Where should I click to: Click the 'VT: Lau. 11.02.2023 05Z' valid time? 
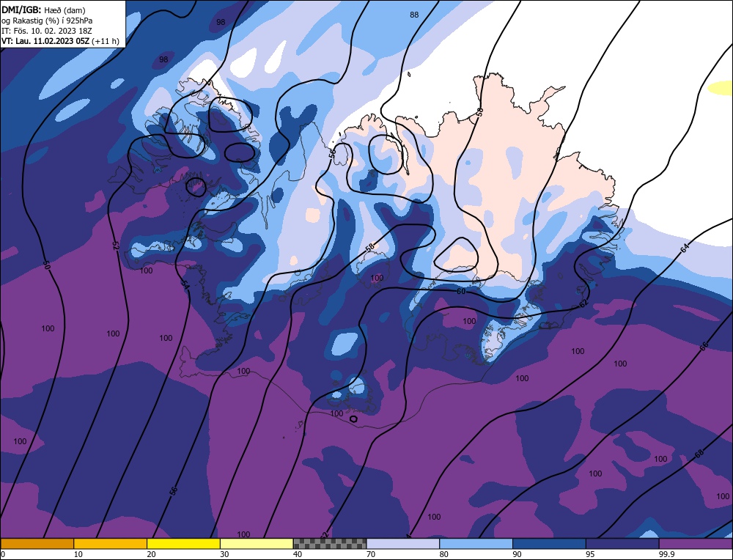45,41
